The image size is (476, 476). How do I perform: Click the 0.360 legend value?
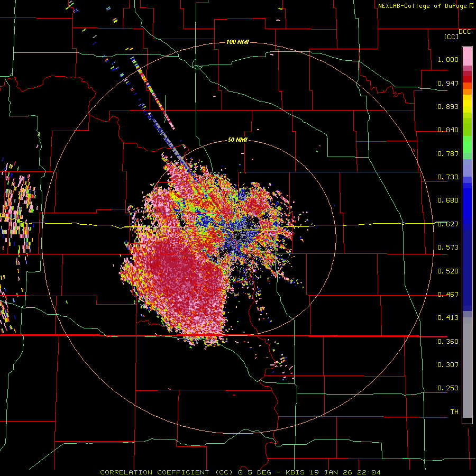[x=448, y=342]
